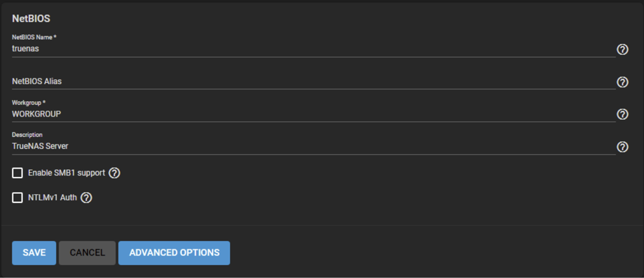Viewport: 644px width, 278px height.
Task: Open help icon beside Enable SMB1 support
Action: pyautogui.click(x=114, y=173)
